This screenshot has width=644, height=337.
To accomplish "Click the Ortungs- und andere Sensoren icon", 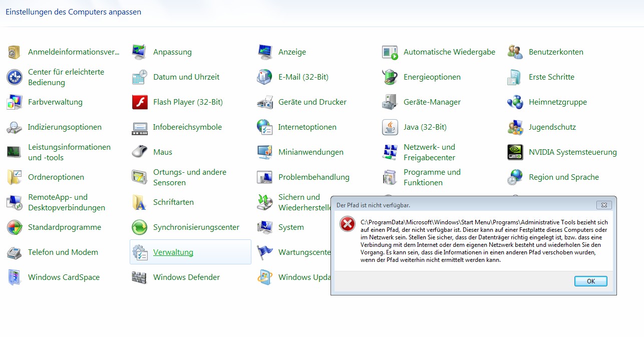I will (x=139, y=177).
